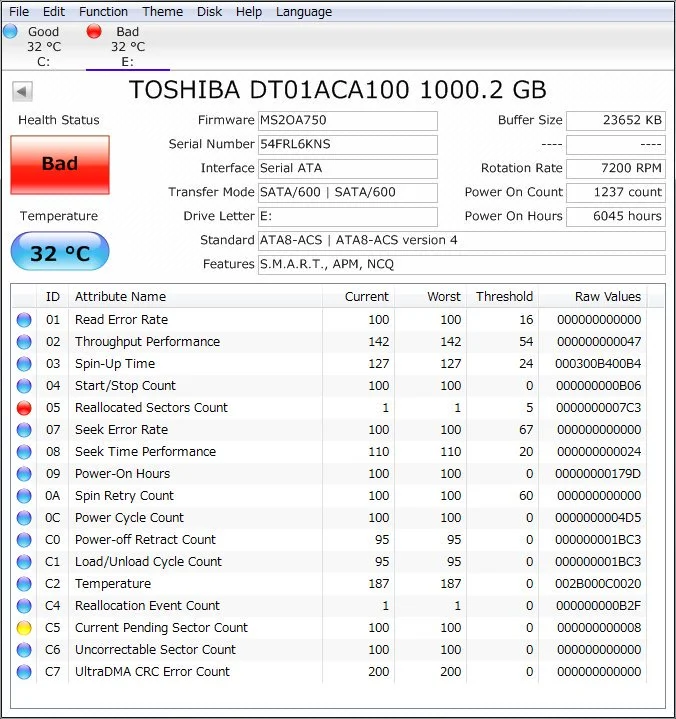Click the Standard field ATA8-ACS
The image size is (676, 719).
click(462, 240)
